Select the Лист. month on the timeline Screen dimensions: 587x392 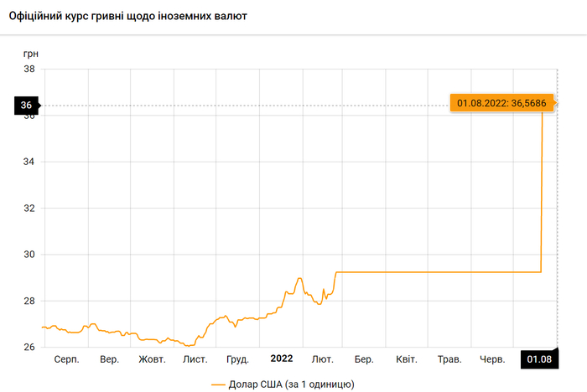pos(195,359)
